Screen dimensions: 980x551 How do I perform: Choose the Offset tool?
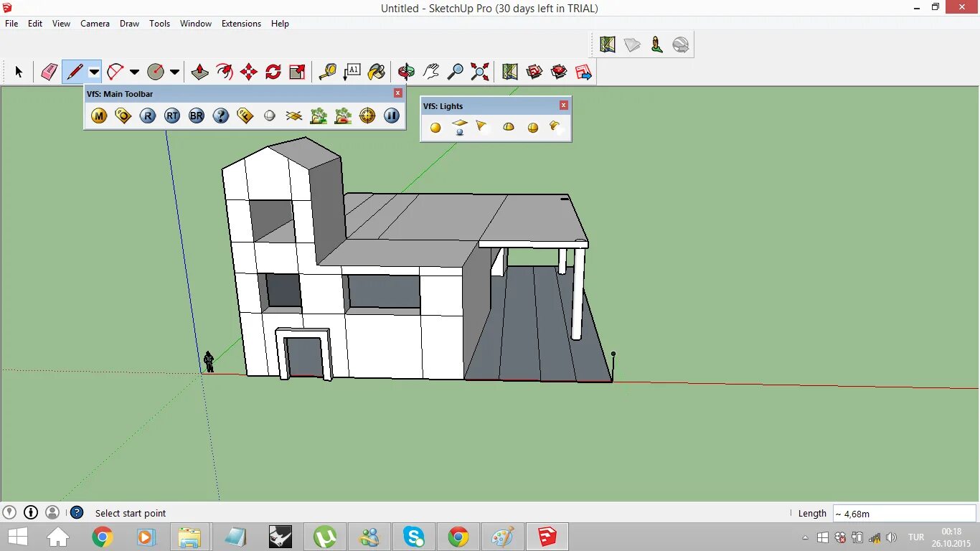[225, 72]
